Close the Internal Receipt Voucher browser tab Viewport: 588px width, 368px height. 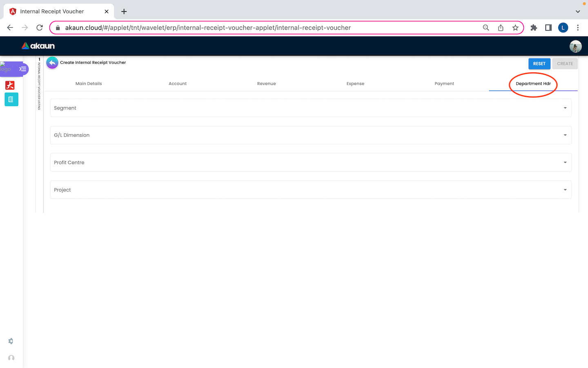[107, 11]
